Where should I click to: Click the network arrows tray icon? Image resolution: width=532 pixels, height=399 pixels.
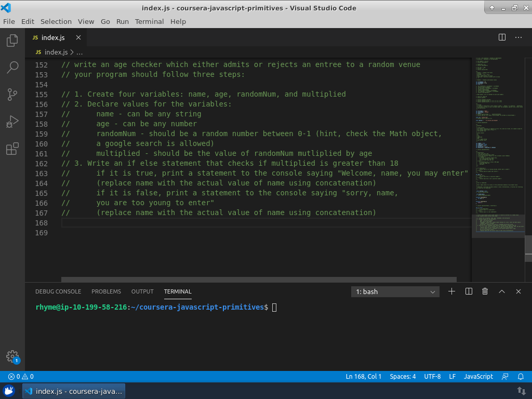(521, 391)
